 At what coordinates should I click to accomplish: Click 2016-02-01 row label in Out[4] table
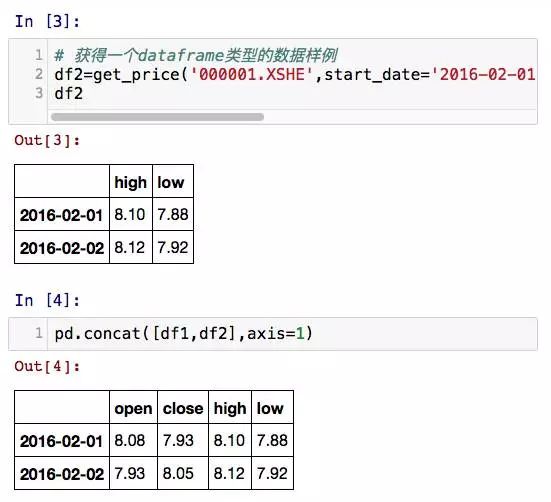tap(62, 441)
